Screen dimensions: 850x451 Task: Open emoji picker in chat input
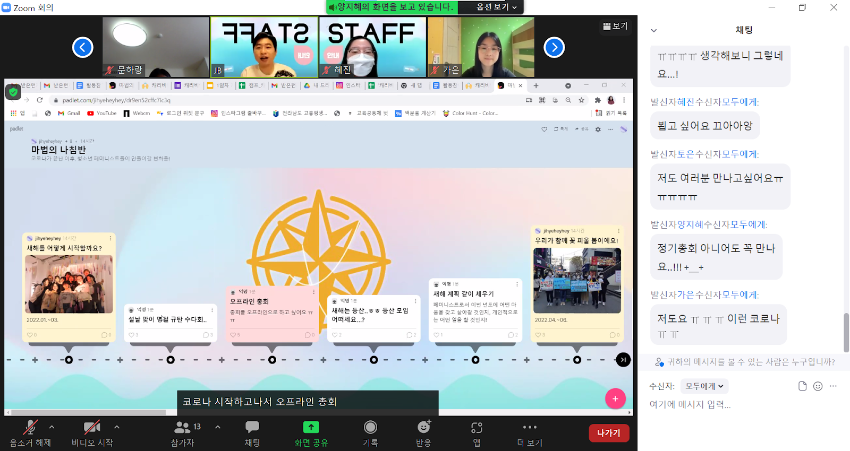click(x=818, y=386)
